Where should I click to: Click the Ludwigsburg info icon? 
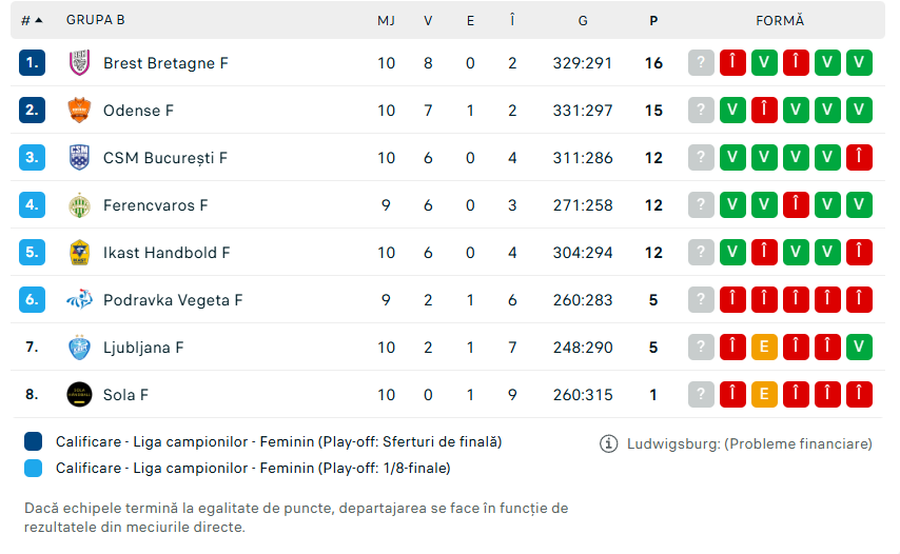[608, 443]
